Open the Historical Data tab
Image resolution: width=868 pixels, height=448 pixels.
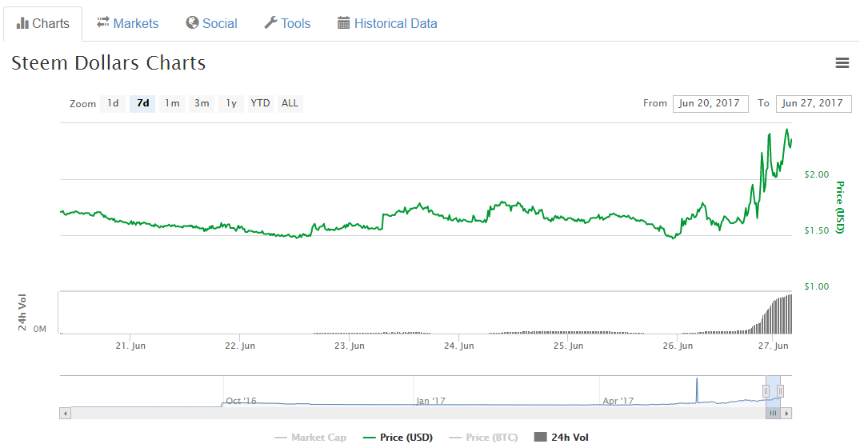click(x=387, y=23)
